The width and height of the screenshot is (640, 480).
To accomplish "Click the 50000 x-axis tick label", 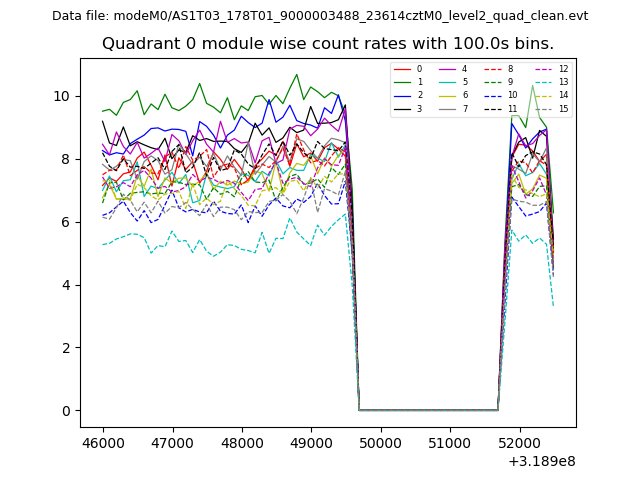I will click(x=380, y=441).
